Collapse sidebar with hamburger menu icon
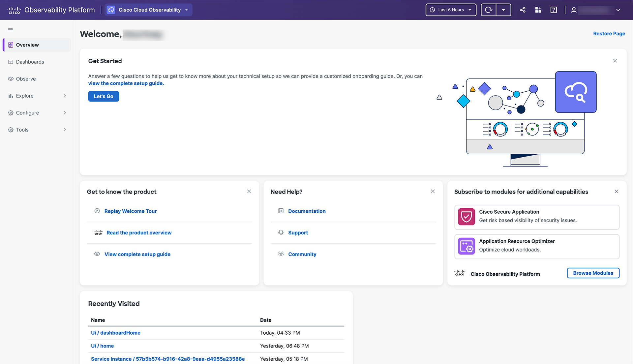 pos(11,30)
